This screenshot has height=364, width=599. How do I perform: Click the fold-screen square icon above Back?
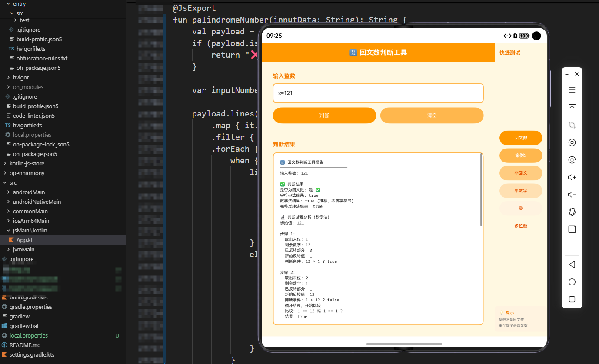click(572, 229)
